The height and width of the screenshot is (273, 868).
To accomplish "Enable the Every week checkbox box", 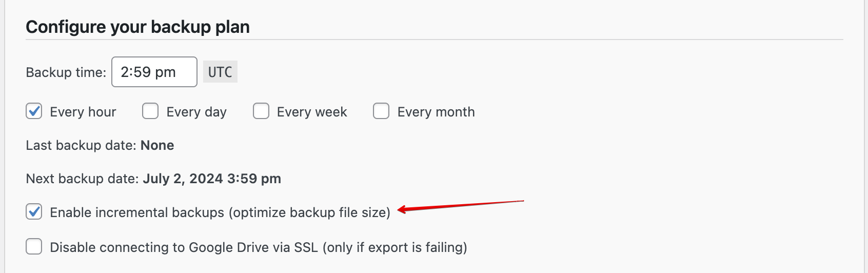I will point(261,111).
